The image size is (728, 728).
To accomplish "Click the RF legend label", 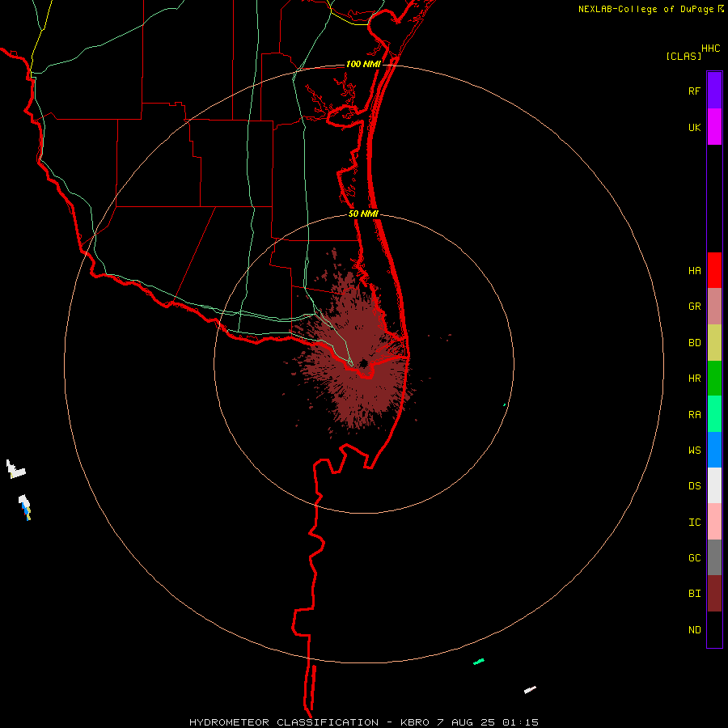I will (694, 91).
